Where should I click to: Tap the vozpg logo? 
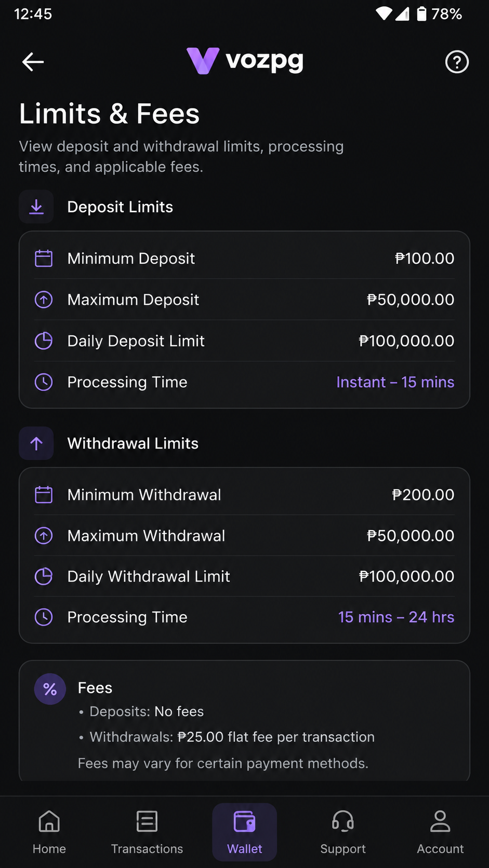click(245, 61)
